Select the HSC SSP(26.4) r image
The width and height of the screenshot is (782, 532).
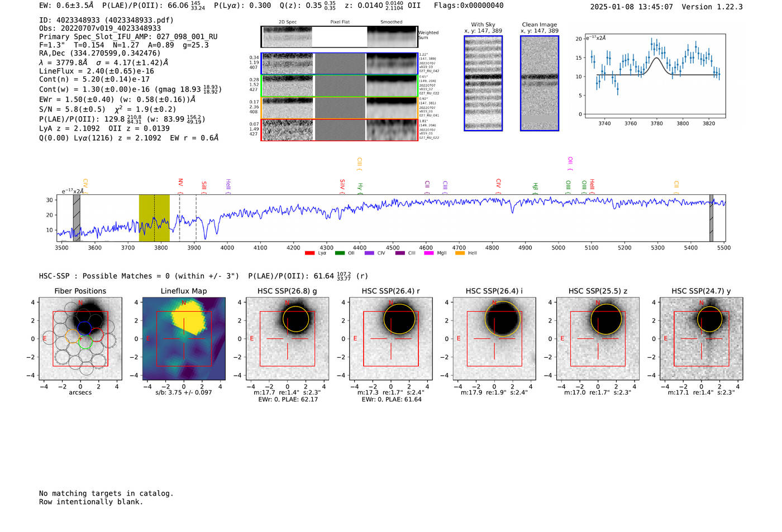391,338
